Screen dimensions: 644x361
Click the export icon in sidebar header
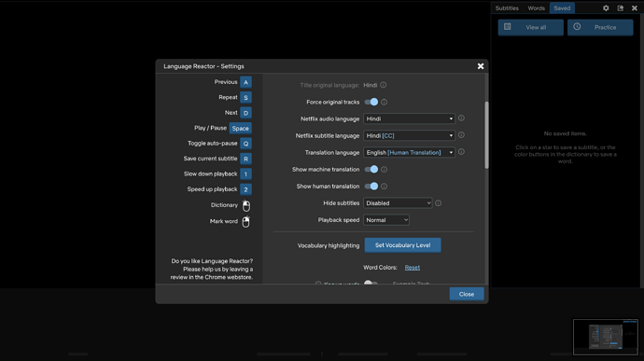pos(620,7)
